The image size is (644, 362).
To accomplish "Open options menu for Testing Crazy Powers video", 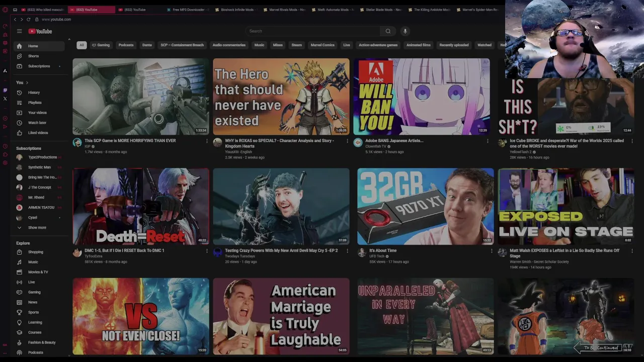I will point(347,251).
